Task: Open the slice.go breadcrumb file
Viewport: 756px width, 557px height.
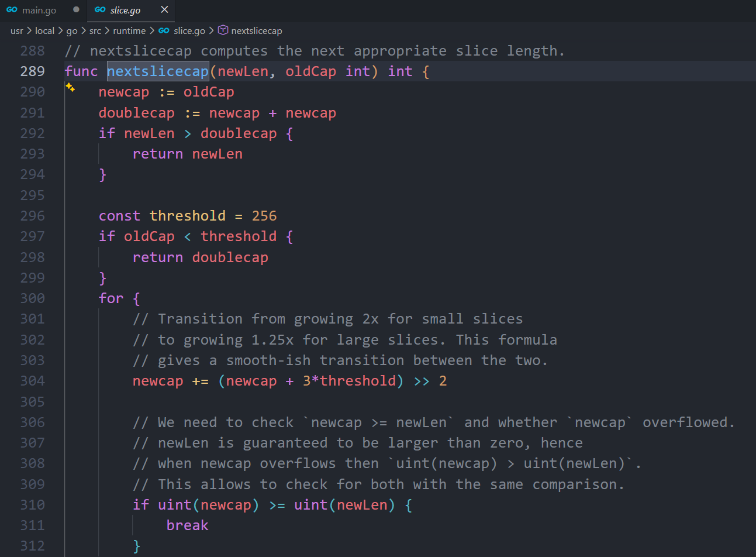Action: pos(189,31)
